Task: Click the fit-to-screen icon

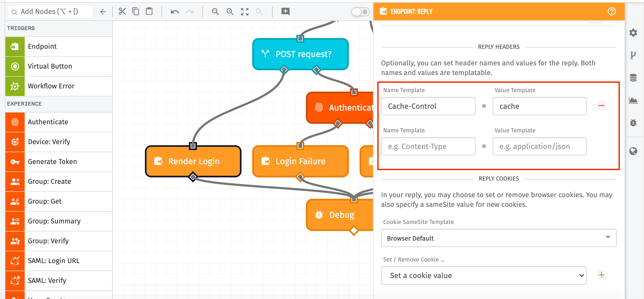Action: (245, 12)
